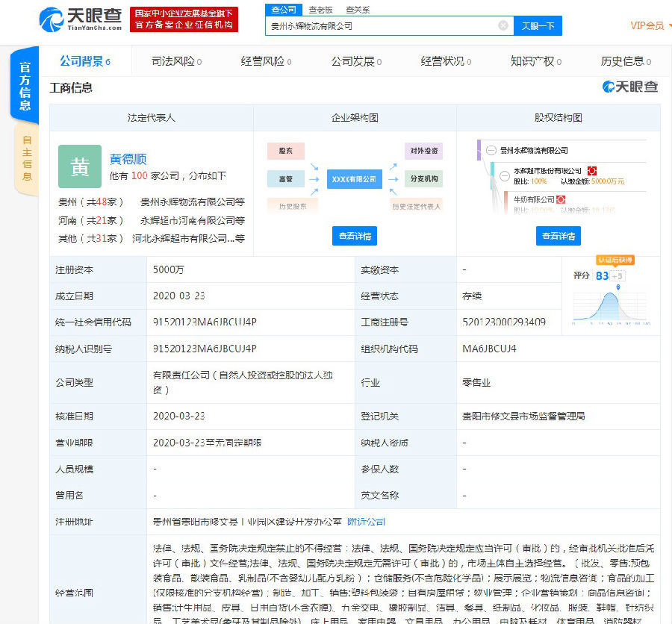This screenshot has width=672, height=624.
Task: Switch to the 公司背景 tab
Action: click(85, 61)
